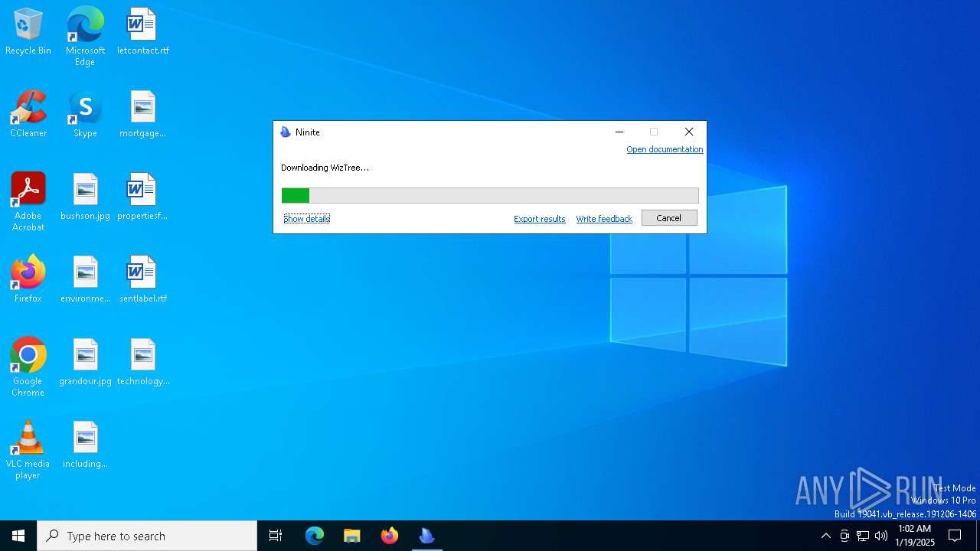Click the taskbar search box
This screenshot has height=551, width=980.
pyautogui.click(x=147, y=536)
